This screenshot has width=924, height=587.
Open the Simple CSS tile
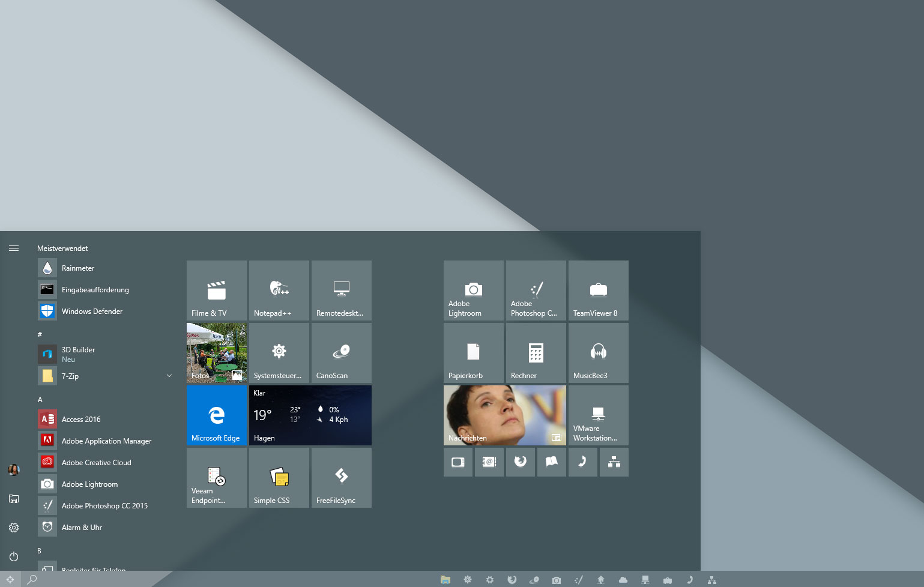279,478
